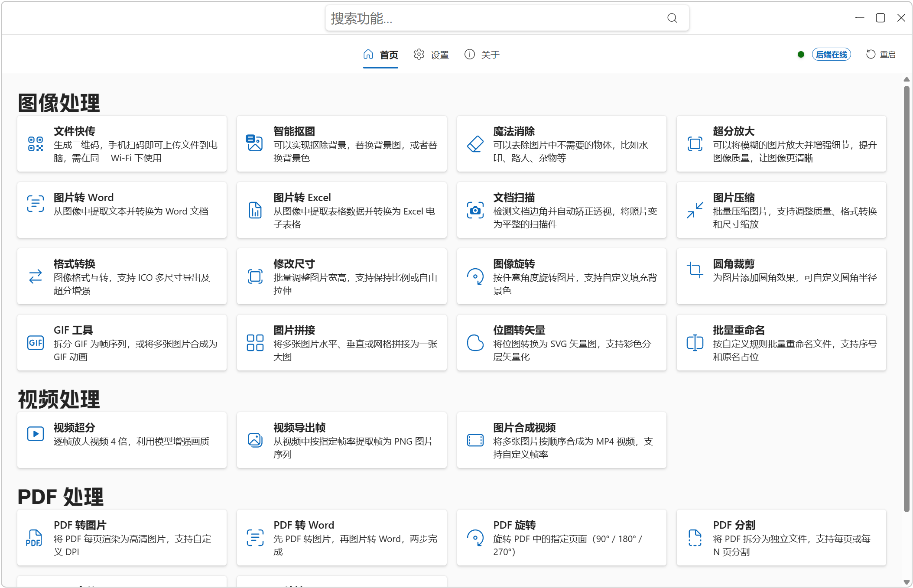The height and width of the screenshot is (588, 913).
Task: Click the 后端在线 status badge
Action: pos(831,55)
